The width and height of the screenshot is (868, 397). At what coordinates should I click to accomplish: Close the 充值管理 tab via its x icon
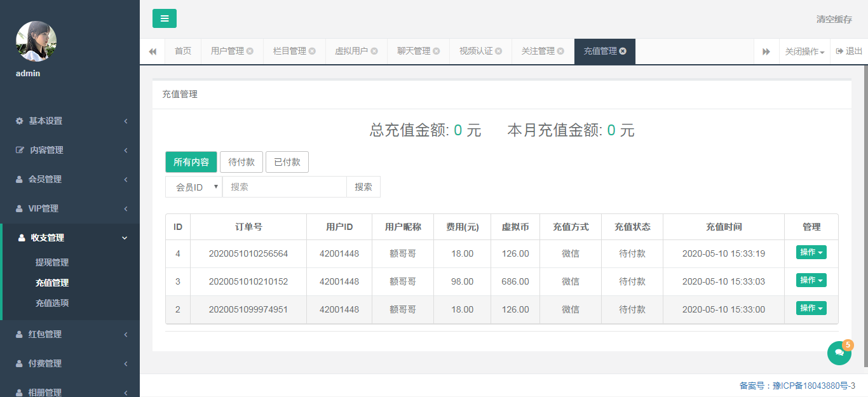point(623,51)
